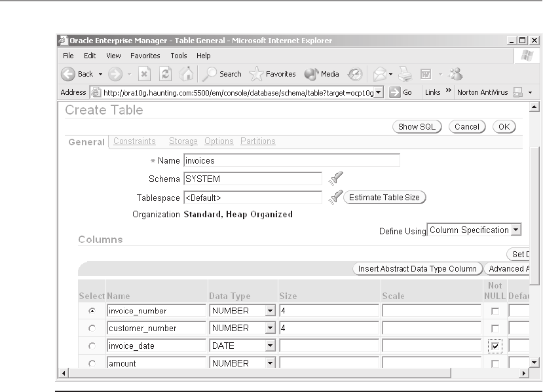Click the horizontal scrollbar thumb
543x392 pixels.
[x=260, y=373]
